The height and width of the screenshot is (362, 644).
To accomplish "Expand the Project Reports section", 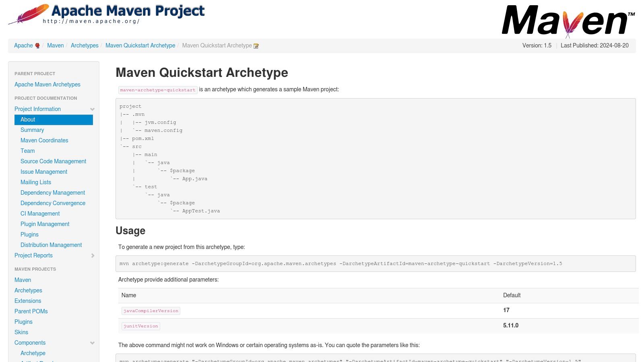I will [x=92, y=255].
